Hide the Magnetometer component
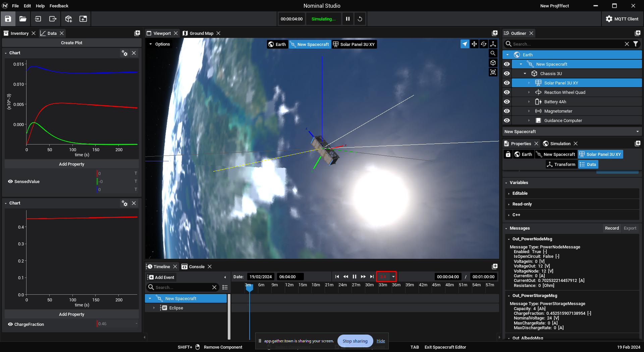The width and height of the screenshot is (644, 352). [507, 111]
